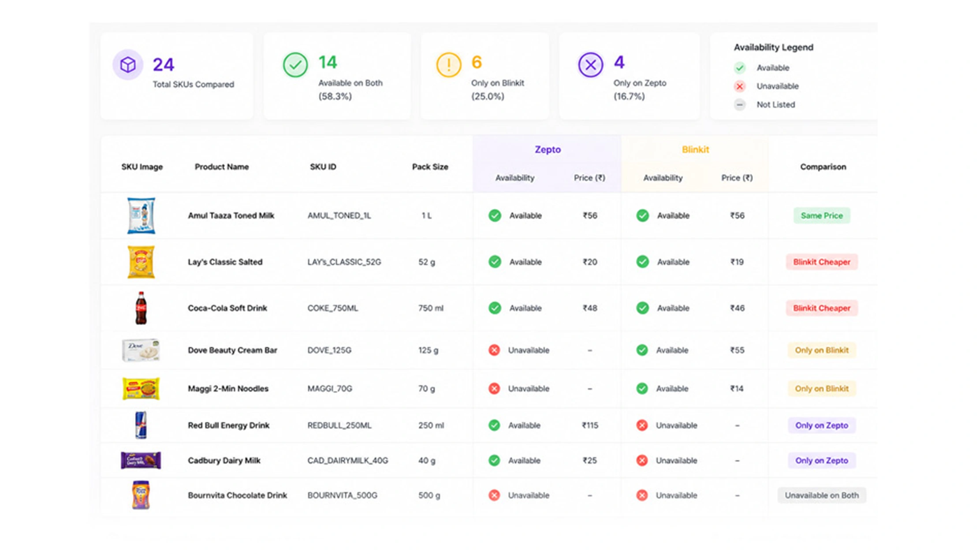Select the Blinkit column group header
This screenshot has height=554, width=980.
(695, 149)
